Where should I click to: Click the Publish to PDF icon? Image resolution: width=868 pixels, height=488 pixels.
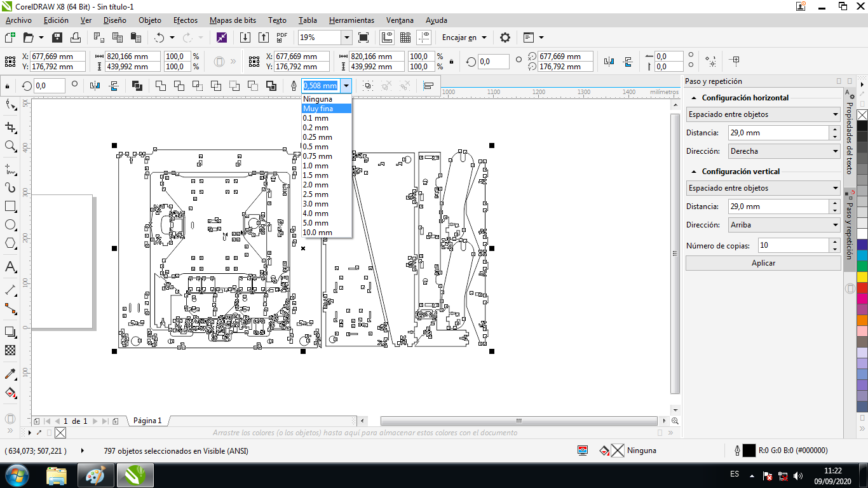coord(282,37)
